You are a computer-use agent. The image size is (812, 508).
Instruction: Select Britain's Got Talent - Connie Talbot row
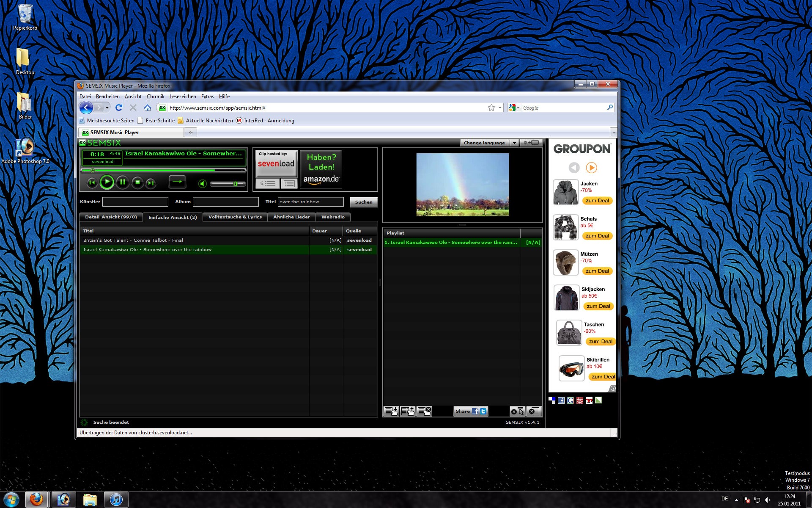coord(228,240)
